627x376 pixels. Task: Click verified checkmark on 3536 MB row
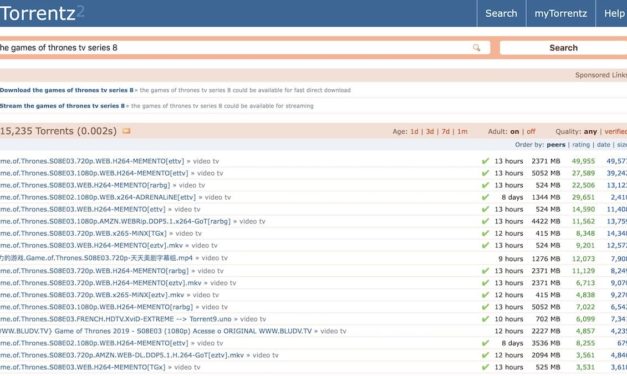point(485,342)
